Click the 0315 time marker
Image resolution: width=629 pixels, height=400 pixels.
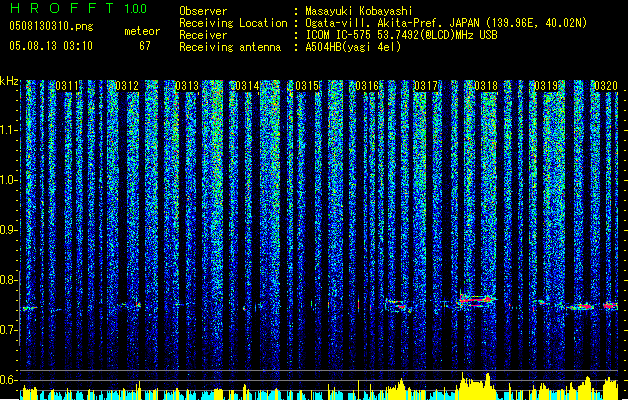click(x=307, y=85)
